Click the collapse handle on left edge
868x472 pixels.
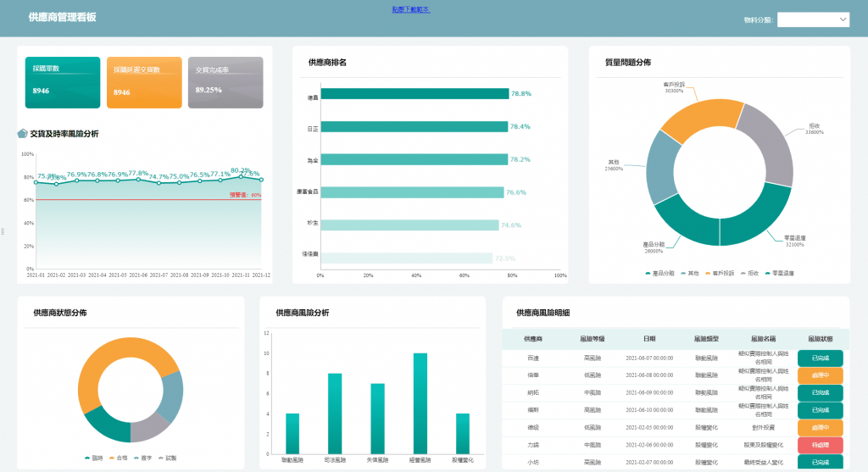tap(3, 231)
